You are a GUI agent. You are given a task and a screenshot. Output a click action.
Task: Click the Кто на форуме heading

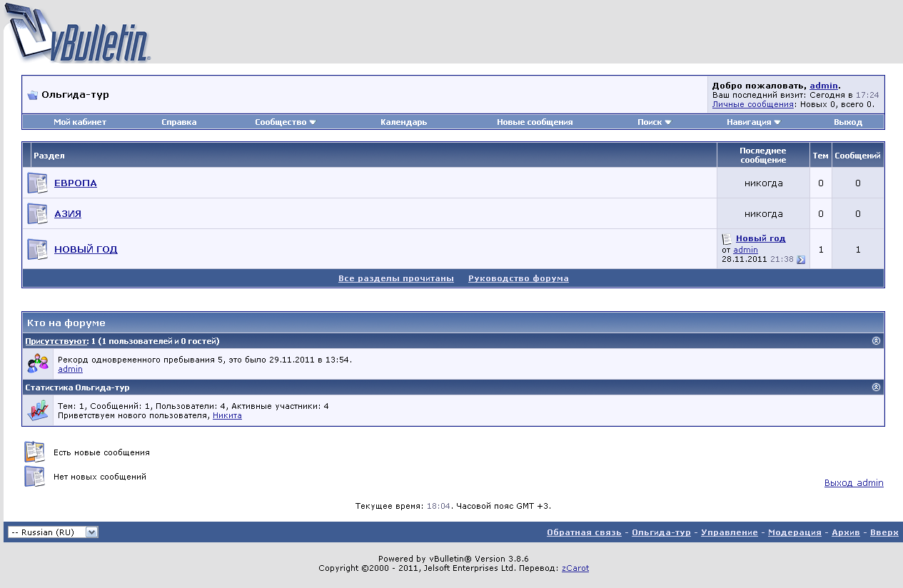pos(66,323)
